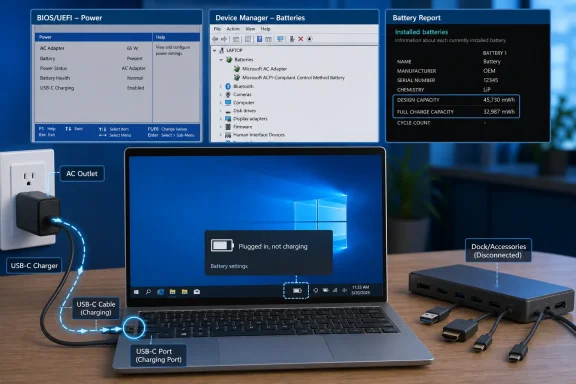Viewport: 576px width, 384px height.
Task: Open the Help menu in Device Manager
Action: pos(265,29)
